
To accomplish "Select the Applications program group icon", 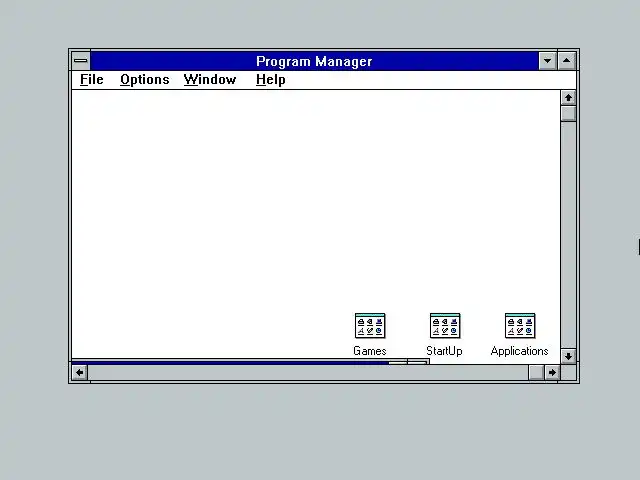I will click(520, 326).
